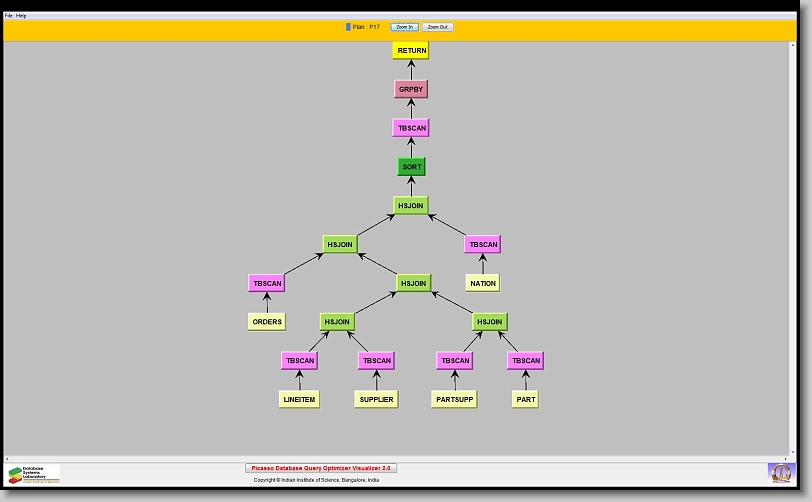Click the TBSCAN node above ORDERS
The image size is (812, 502).
coord(267,283)
